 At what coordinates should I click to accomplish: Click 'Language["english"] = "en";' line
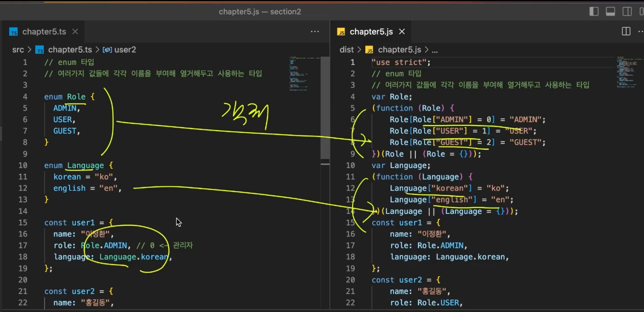point(451,200)
